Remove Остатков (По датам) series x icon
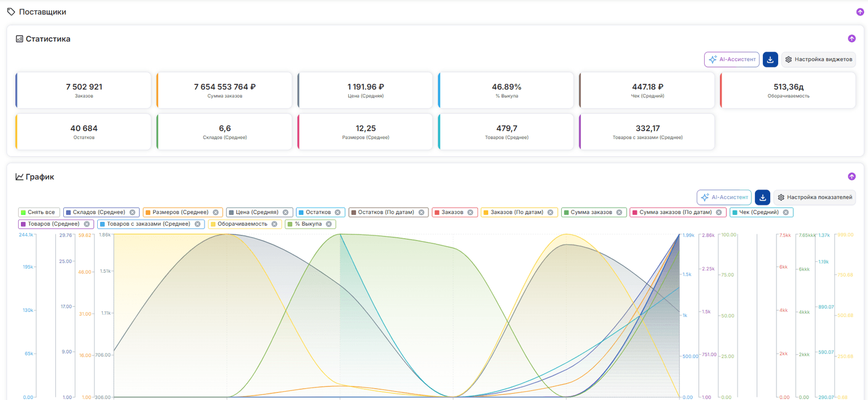868x400 pixels. tap(421, 213)
